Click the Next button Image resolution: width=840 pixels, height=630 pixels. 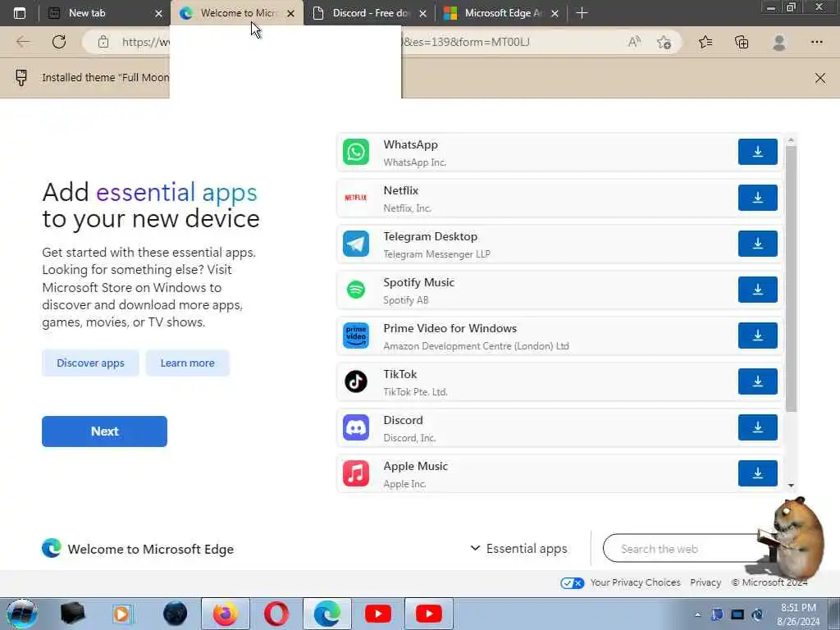tap(104, 431)
